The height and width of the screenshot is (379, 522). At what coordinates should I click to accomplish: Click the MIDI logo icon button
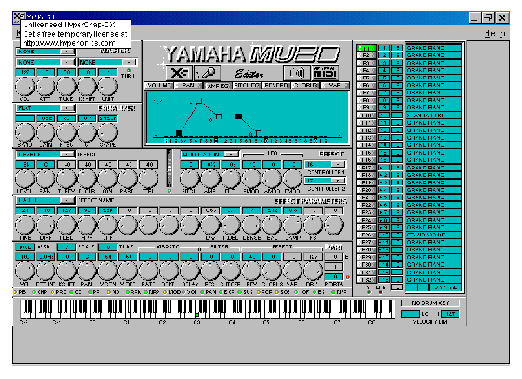tap(325, 73)
